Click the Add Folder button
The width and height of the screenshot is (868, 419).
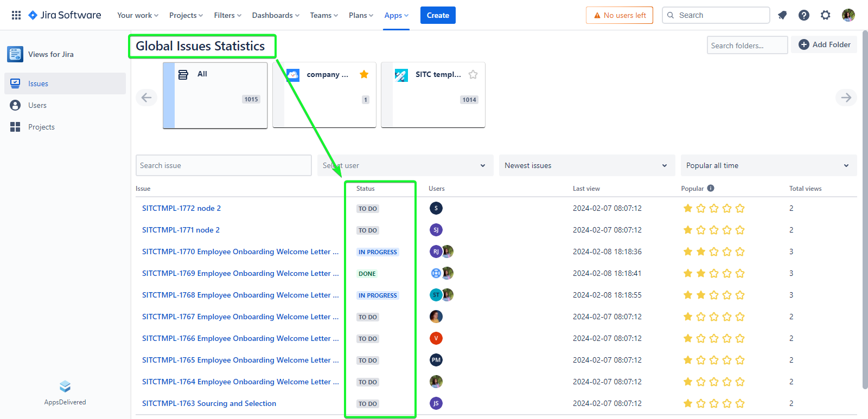click(824, 44)
